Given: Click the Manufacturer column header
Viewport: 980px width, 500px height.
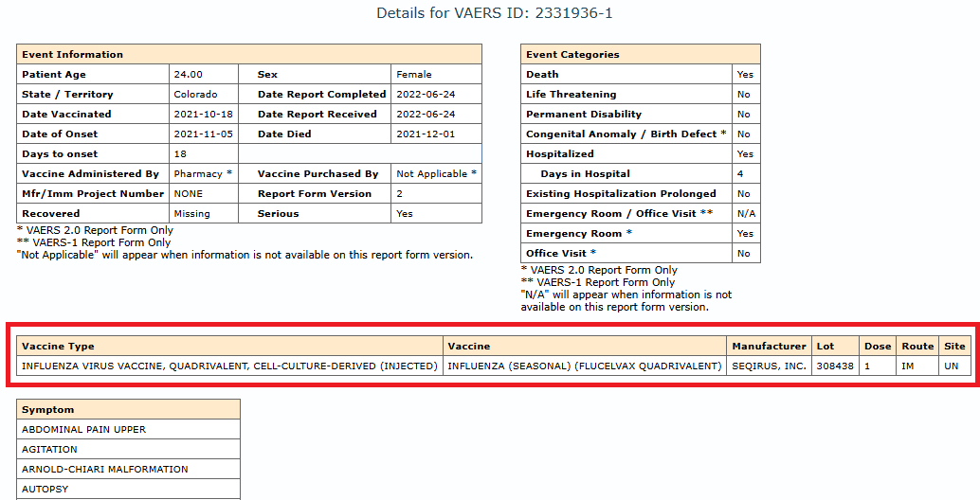Looking at the screenshot, I should 769,347.
